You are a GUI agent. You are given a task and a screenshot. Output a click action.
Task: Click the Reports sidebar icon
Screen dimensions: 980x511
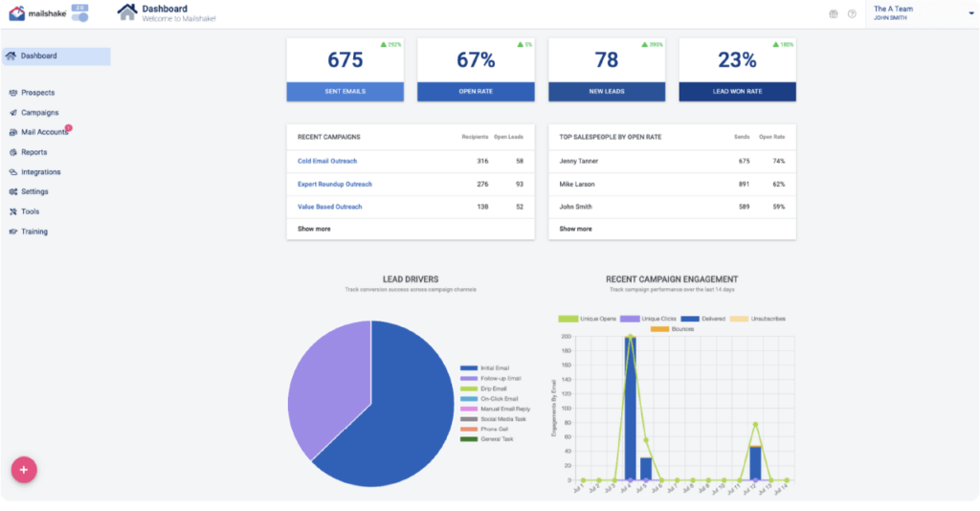click(x=13, y=152)
